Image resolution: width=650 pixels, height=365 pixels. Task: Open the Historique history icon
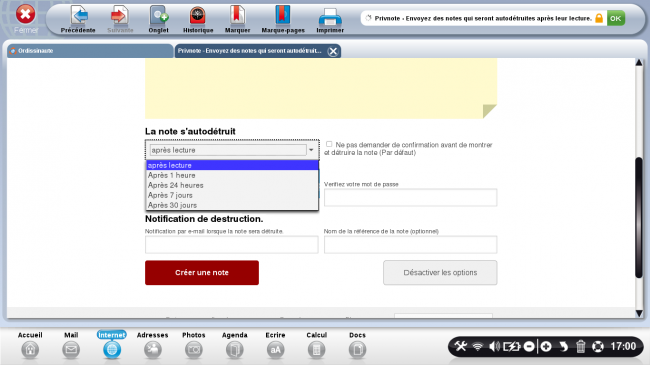[x=198, y=16]
